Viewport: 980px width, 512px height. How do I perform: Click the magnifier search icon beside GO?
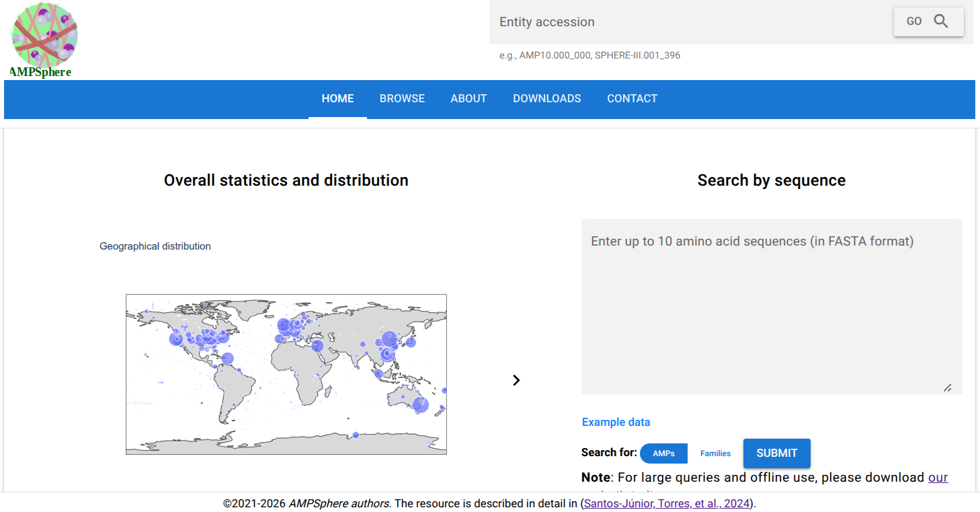coord(941,21)
